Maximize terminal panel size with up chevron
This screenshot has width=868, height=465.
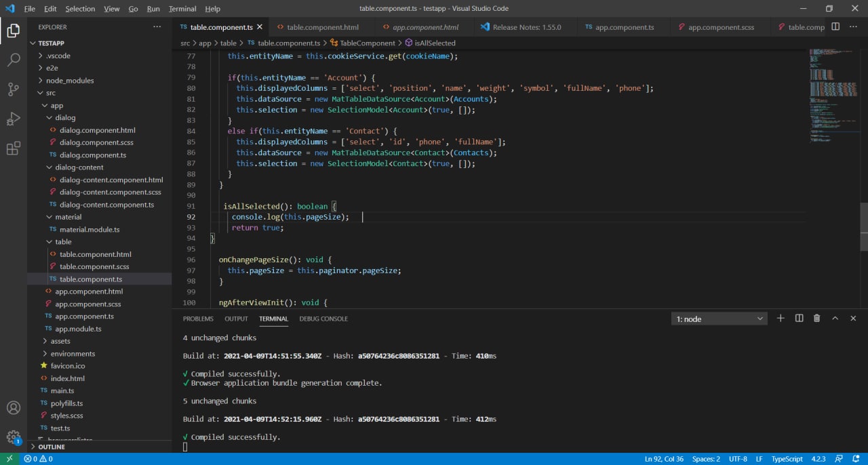(835, 319)
